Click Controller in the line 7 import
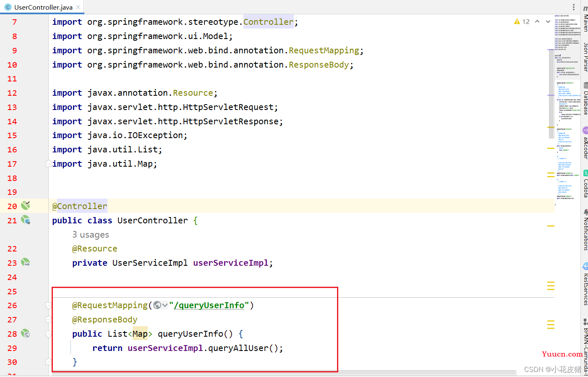Image resolution: width=588 pixels, height=377 pixels. tap(269, 22)
